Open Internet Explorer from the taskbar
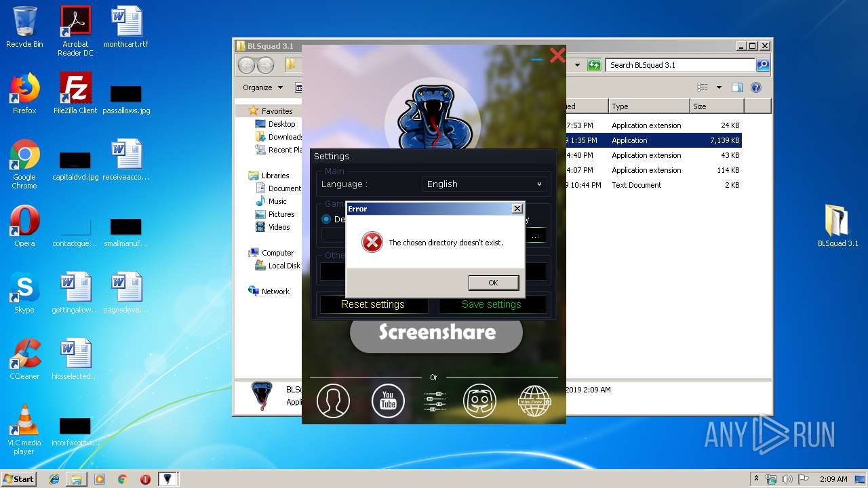868x488 pixels. point(54,479)
